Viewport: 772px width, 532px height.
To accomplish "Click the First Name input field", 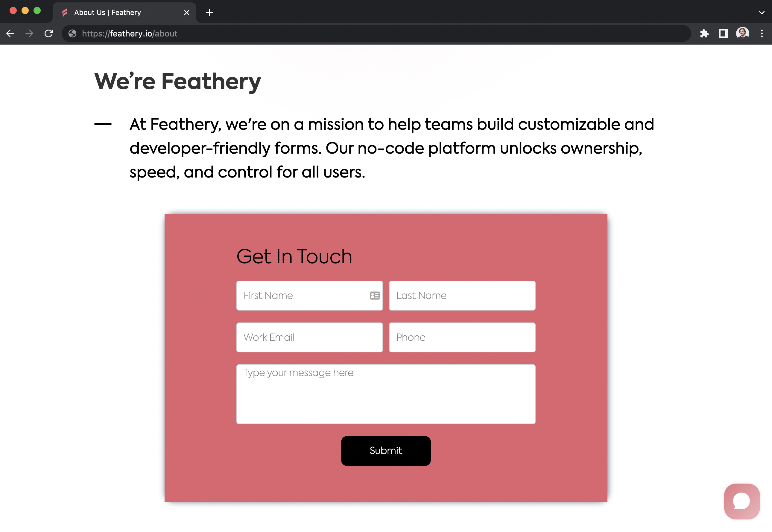I will [310, 295].
